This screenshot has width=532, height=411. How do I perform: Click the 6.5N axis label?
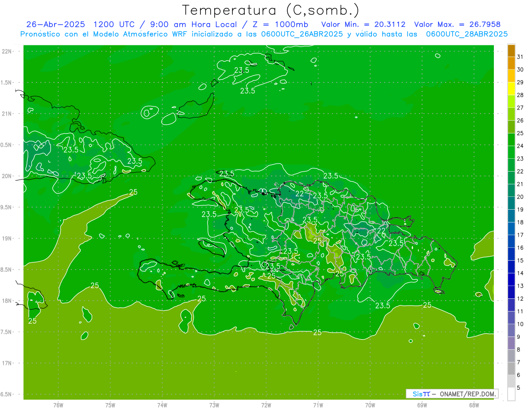pyautogui.click(x=6, y=394)
